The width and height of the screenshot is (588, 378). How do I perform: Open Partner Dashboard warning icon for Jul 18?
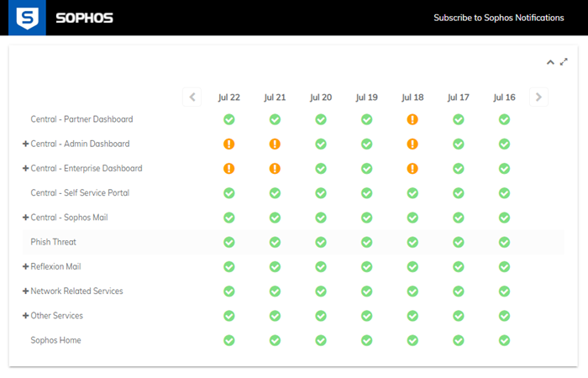pyautogui.click(x=412, y=119)
